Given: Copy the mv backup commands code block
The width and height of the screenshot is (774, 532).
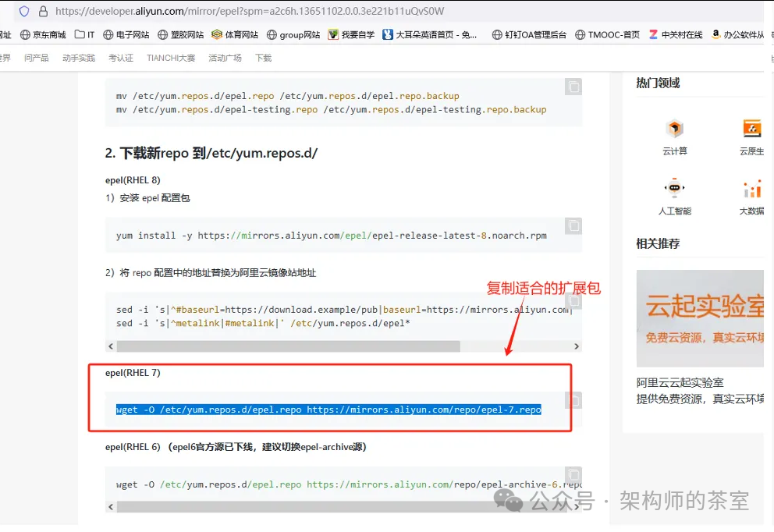Looking at the screenshot, I should 573,87.
